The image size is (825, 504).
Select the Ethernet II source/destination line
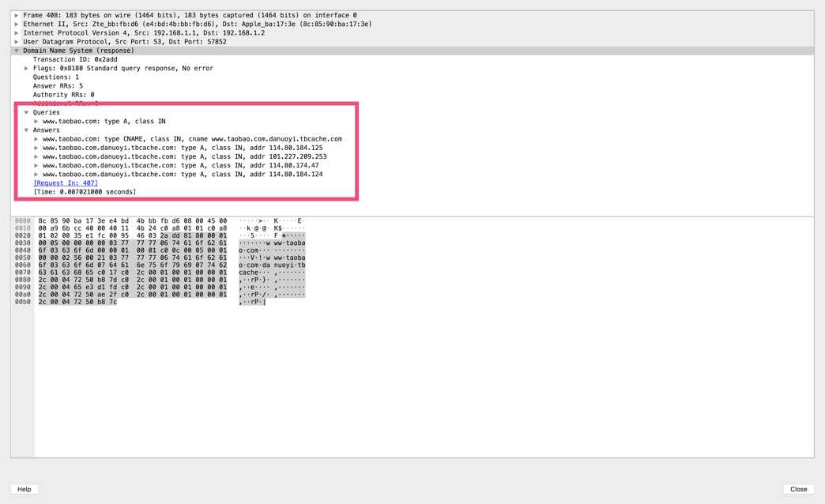point(198,24)
